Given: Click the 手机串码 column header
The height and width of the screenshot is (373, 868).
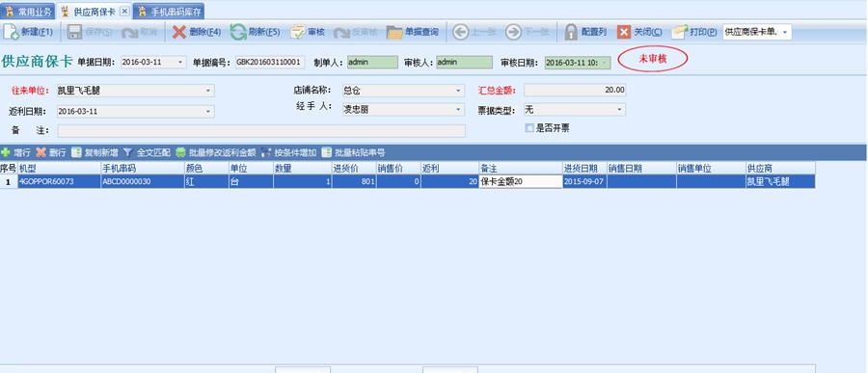Looking at the screenshot, I should 143,168.
